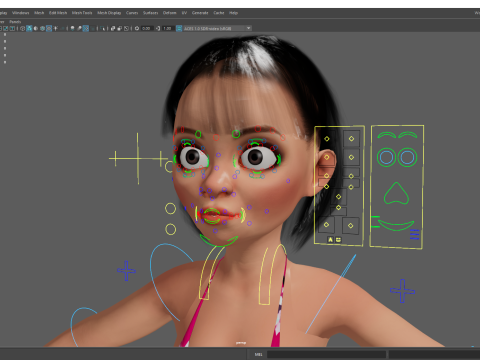Image resolution: width=480 pixels, height=360 pixels.
Task: Select long blue diagonal line control
Action: (x=331, y=294)
